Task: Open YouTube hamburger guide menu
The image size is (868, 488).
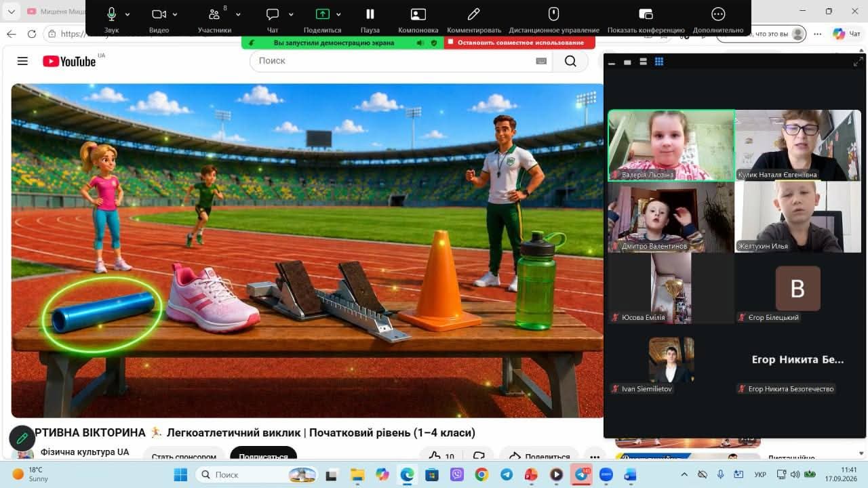Action: click(22, 61)
